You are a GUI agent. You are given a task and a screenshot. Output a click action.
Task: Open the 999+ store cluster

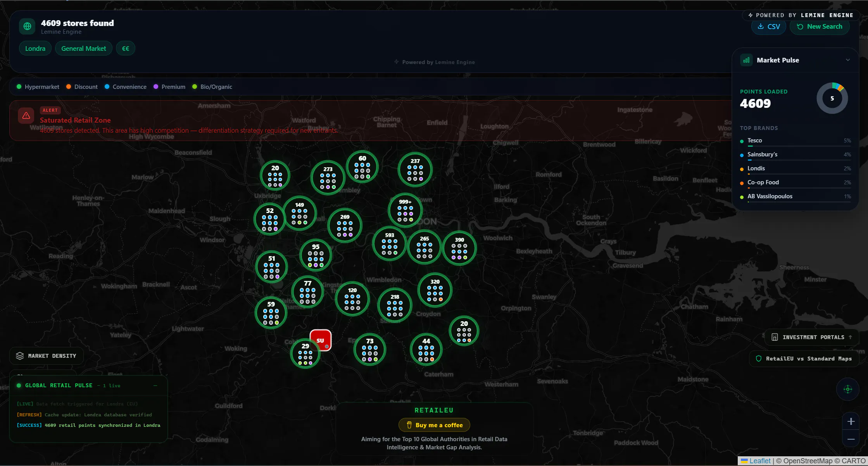point(405,210)
